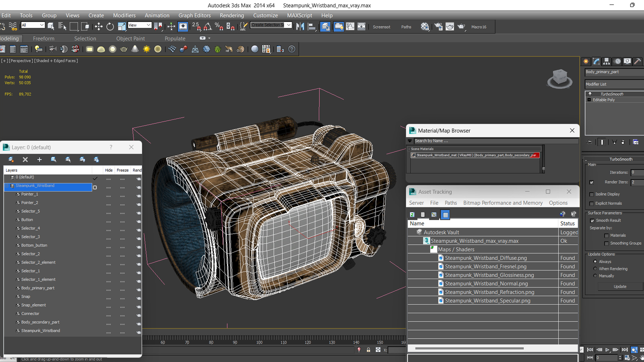644x362 pixels.
Task: Click the delete layer X icon
Action: [x=25, y=160]
